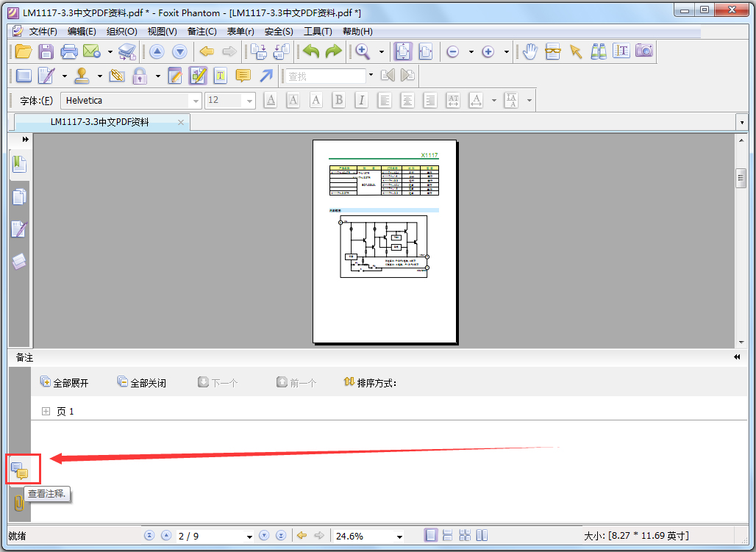Toggle italic text formatting
The height and width of the screenshot is (552, 756).
(x=362, y=100)
